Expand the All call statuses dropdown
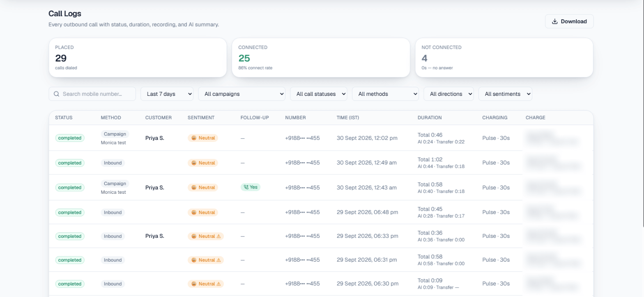The image size is (644, 297). point(319,94)
